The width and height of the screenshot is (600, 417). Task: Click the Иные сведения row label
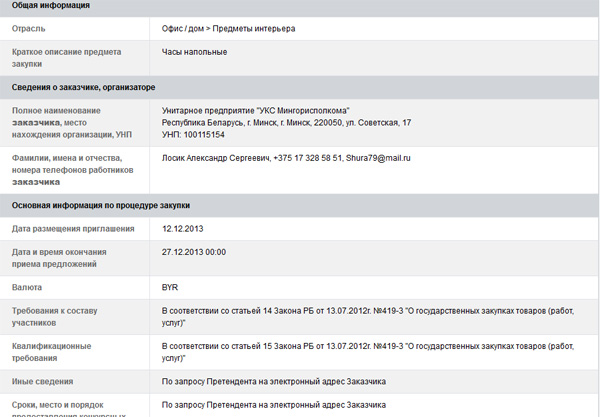pyautogui.click(x=42, y=381)
